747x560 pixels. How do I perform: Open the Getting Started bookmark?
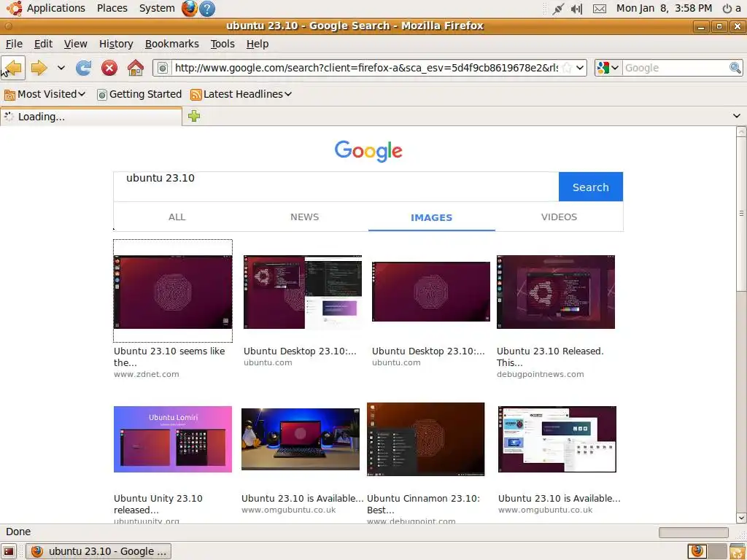point(139,94)
